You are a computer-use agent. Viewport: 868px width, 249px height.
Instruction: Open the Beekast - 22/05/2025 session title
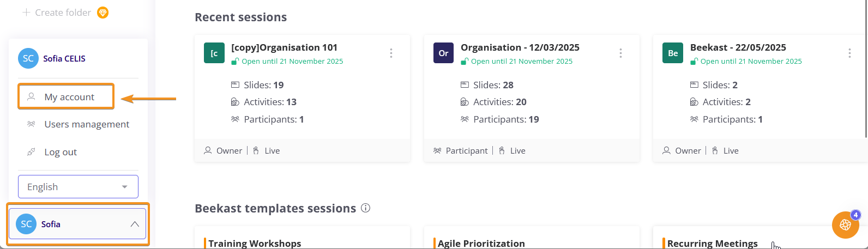point(738,47)
